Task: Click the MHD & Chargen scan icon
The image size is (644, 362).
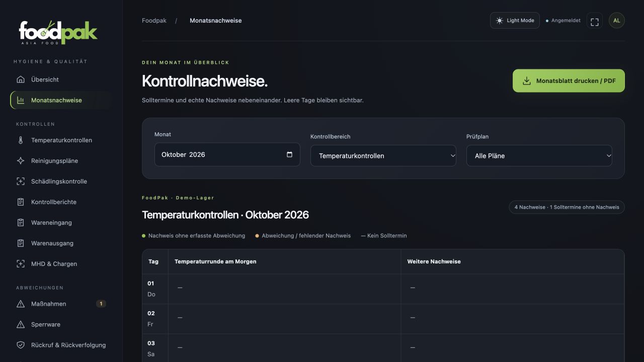Action: tap(21, 264)
